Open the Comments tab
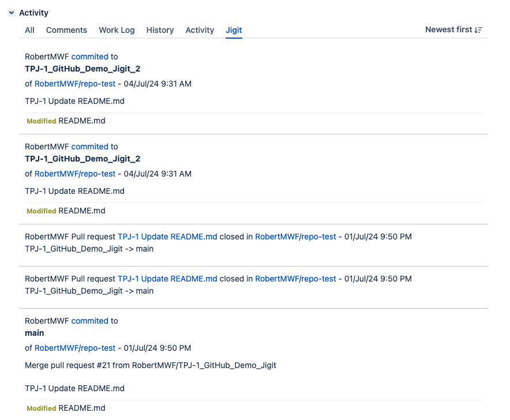510x420 pixels. pyautogui.click(x=66, y=30)
